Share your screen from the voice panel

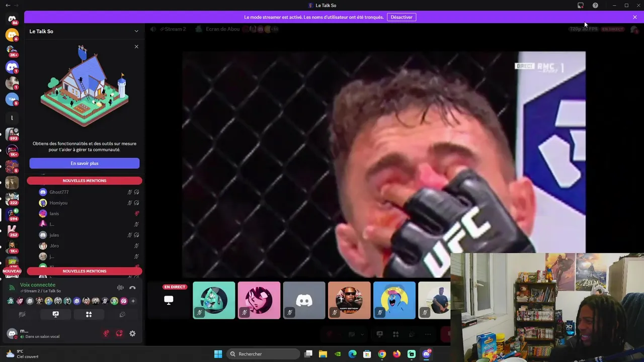click(55, 314)
